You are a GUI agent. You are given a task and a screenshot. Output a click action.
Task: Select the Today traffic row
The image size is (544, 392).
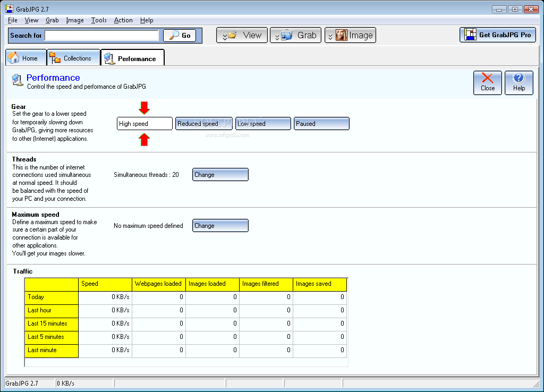[x=185, y=297]
